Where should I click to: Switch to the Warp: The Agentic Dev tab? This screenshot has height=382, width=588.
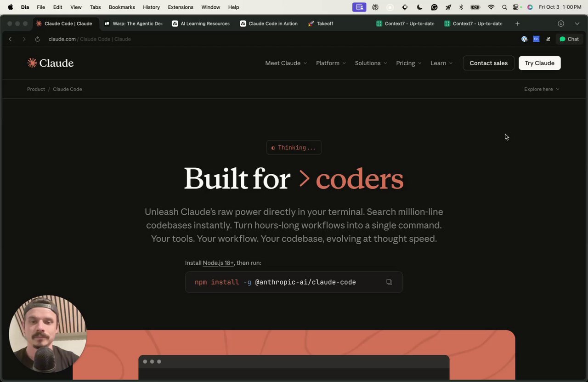133,23
